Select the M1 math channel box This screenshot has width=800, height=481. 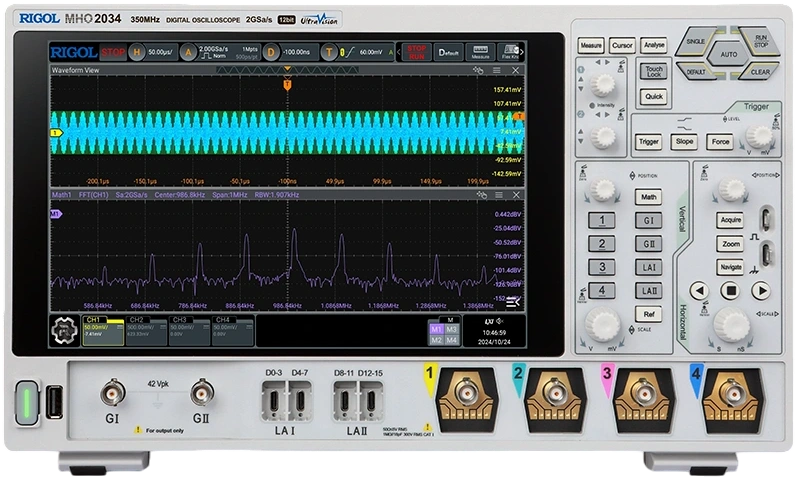pyautogui.click(x=436, y=327)
